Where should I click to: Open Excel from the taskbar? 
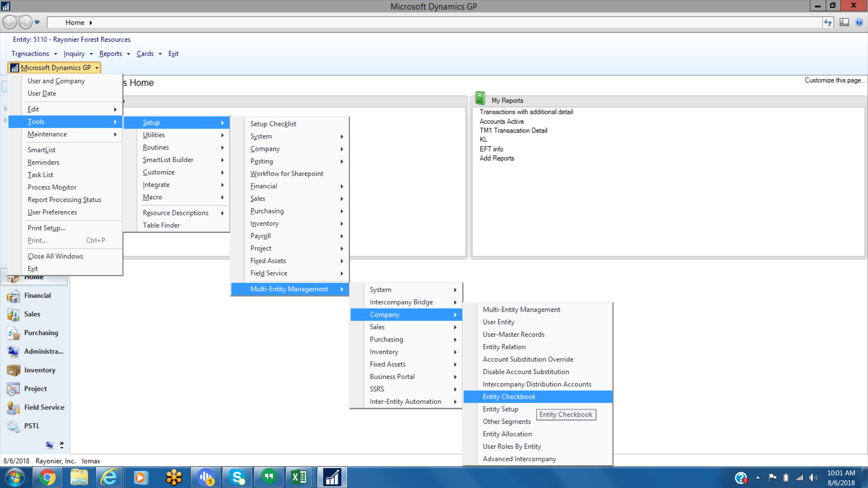pyautogui.click(x=299, y=477)
